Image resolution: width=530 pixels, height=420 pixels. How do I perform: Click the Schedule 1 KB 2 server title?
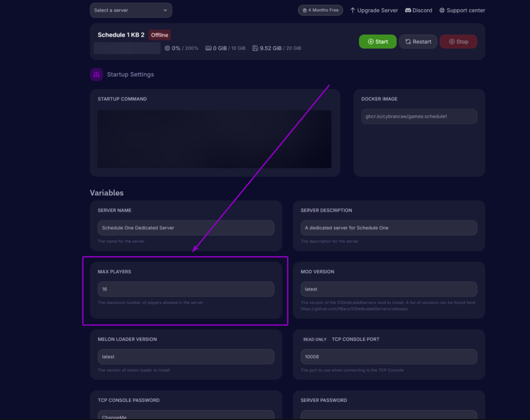click(121, 35)
